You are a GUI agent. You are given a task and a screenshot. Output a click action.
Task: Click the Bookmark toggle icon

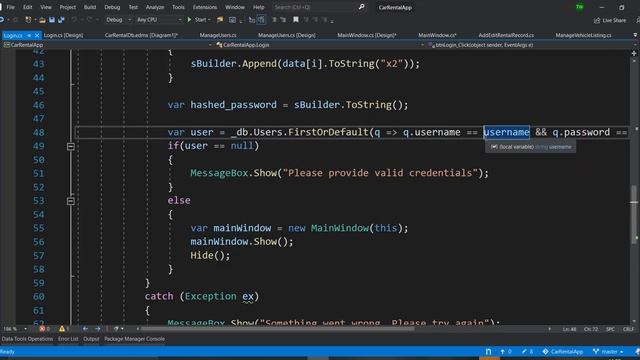point(296,20)
